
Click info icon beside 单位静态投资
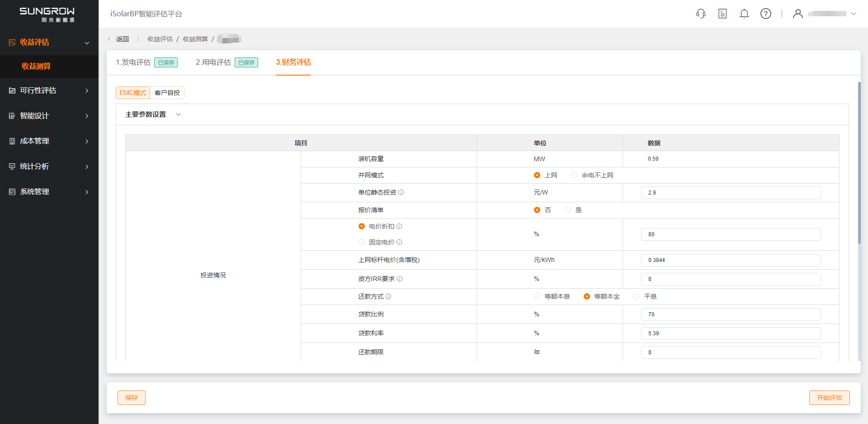click(x=401, y=192)
